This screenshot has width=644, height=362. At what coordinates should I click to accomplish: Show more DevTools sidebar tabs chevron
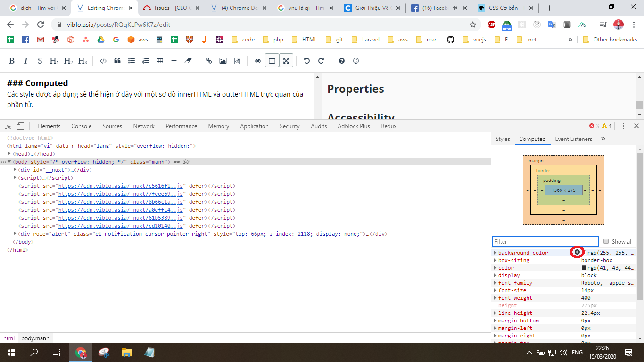[x=603, y=139]
